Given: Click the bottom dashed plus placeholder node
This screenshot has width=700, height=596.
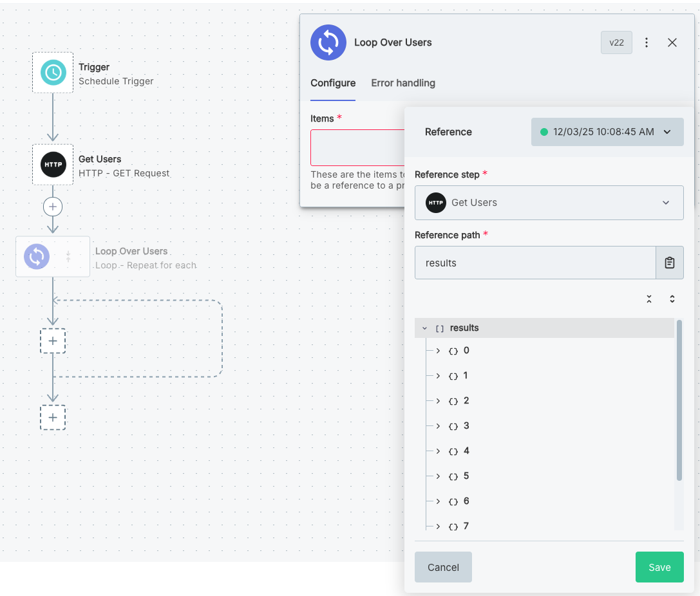Looking at the screenshot, I should [x=52, y=417].
